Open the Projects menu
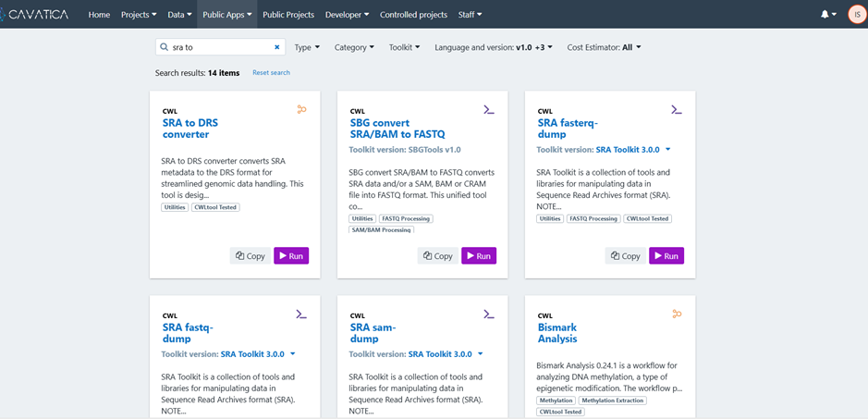This screenshot has width=868, height=419. (x=139, y=15)
